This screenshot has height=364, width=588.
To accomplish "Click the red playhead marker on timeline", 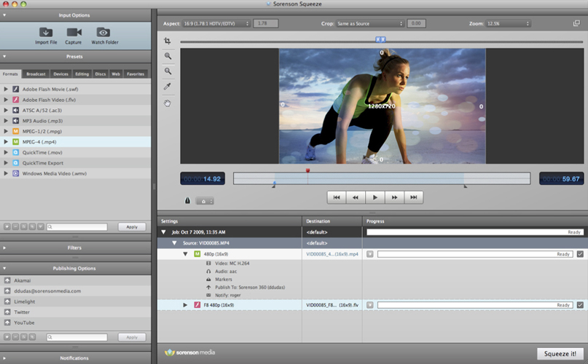I will pyautogui.click(x=307, y=170).
